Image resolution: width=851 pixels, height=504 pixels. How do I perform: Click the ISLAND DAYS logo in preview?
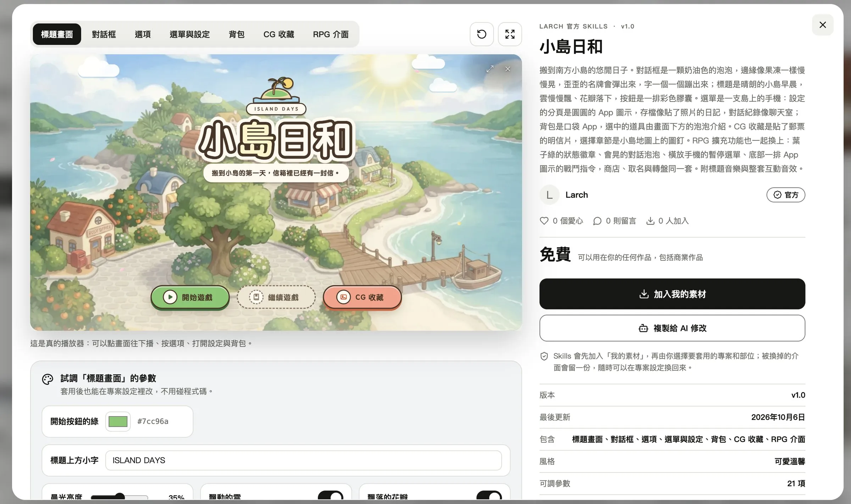pos(277,96)
